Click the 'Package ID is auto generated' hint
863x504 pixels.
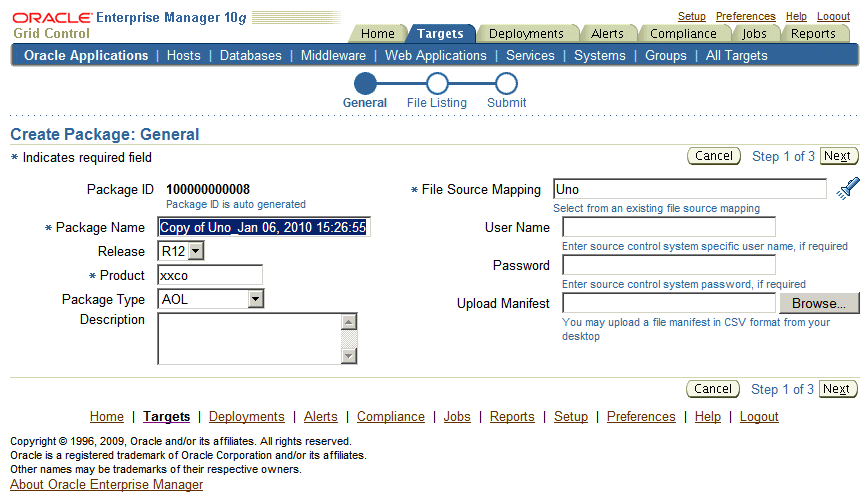pos(236,204)
